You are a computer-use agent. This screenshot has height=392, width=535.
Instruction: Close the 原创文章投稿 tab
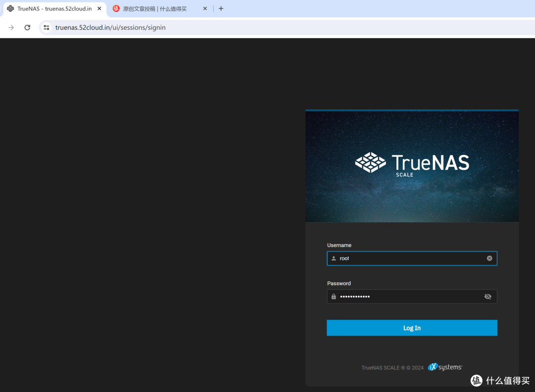click(205, 8)
